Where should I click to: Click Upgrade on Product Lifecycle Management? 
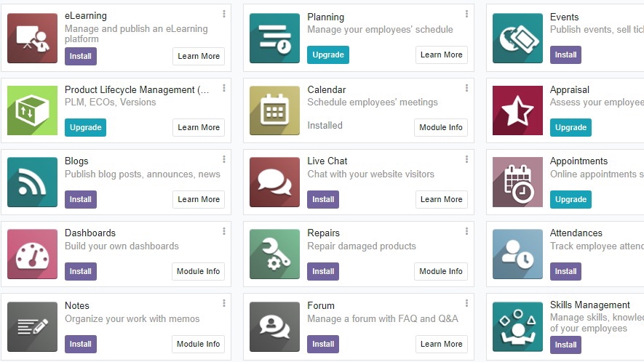pos(85,127)
